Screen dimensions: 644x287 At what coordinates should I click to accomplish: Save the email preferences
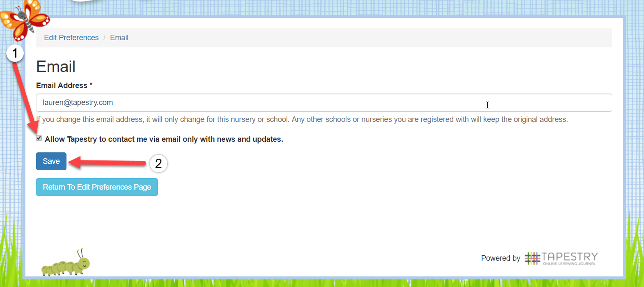tap(51, 161)
